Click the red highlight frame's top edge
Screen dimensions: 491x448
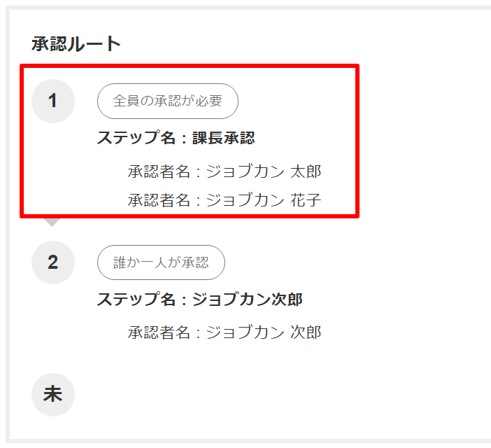189,66
